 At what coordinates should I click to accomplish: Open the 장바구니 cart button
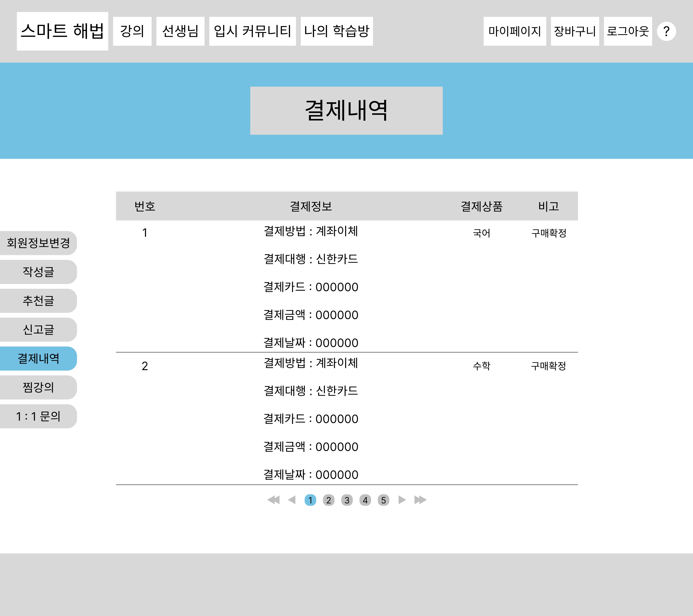coord(575,31)
